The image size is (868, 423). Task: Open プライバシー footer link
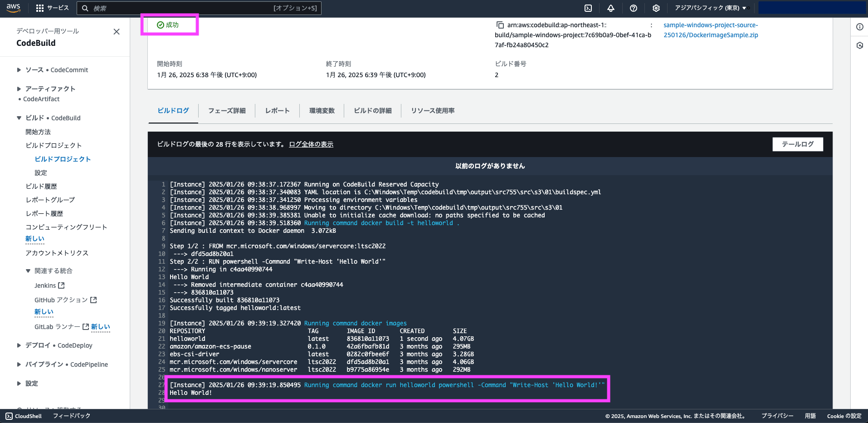click(x=777, y=416)
